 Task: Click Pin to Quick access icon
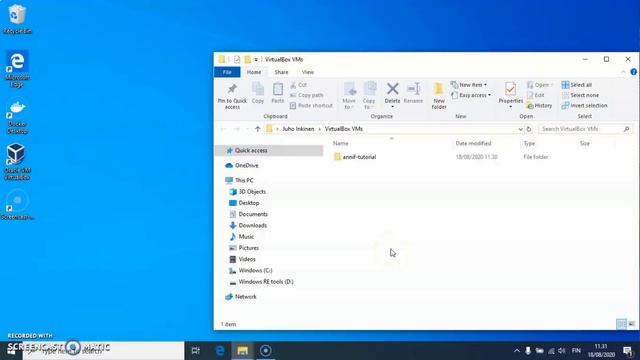click(232, 89)
